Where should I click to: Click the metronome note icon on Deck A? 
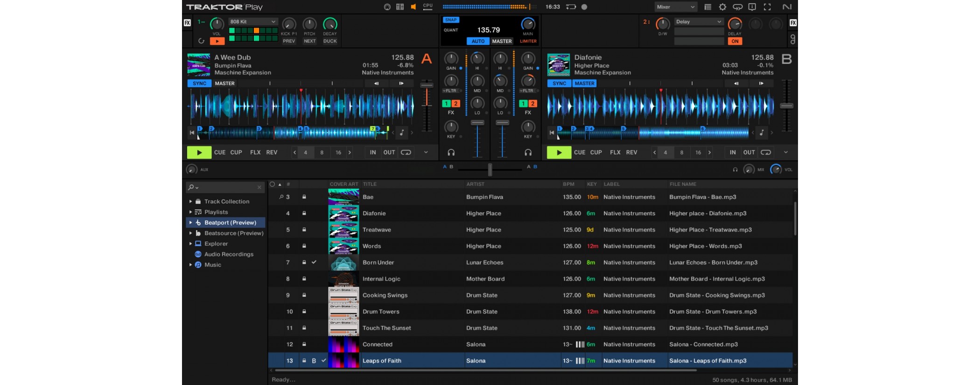click(x=402, y=133)
